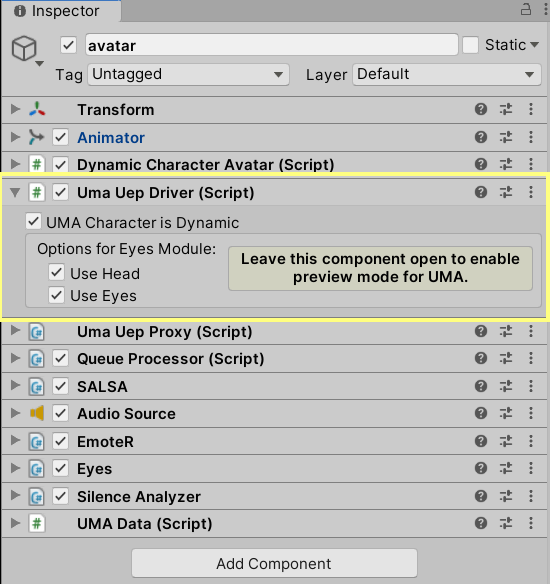
Task: Open help for SALSA component
Action: [x=481, y=386]
